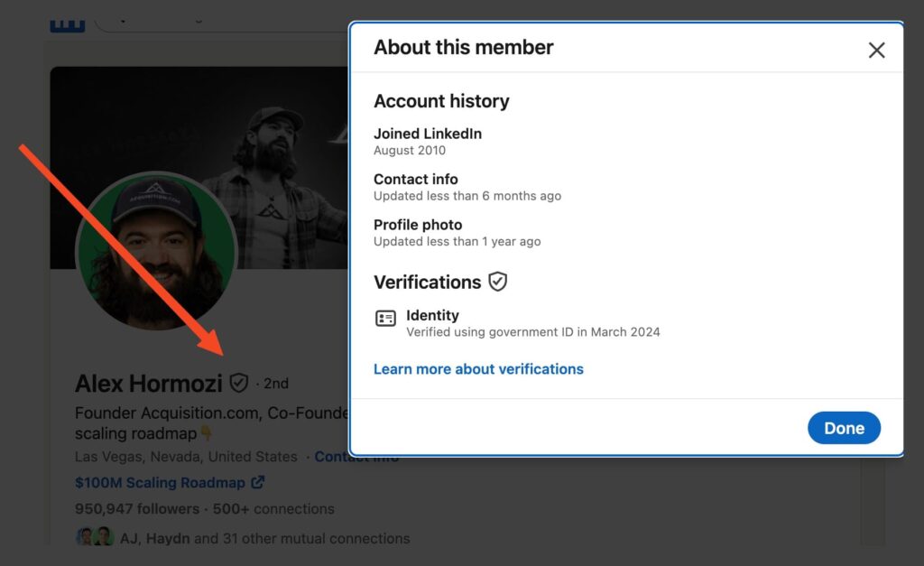Click the 950,947 followers count
This screenshot has height=566, width=924.
pyautogui.click(x=137, y=509)
